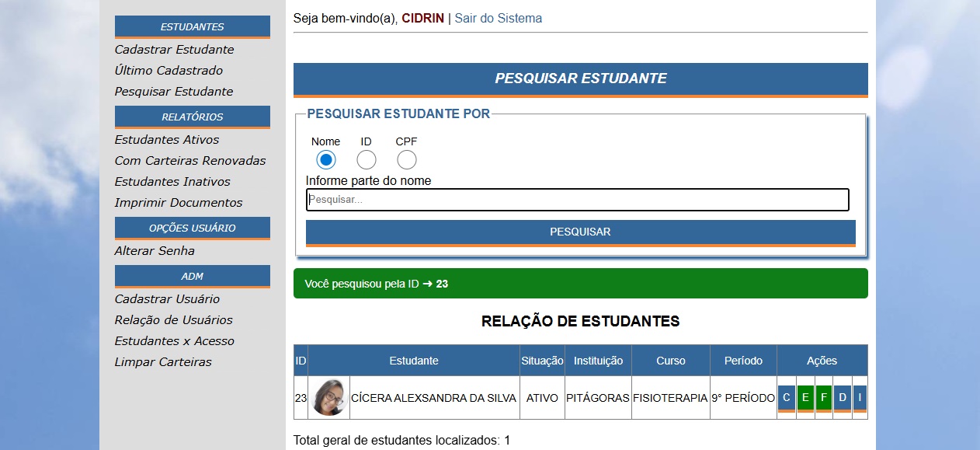Click Limpar Carteiras in ADM section
This screenshot has width=980, height=450.
coord(163,362)
